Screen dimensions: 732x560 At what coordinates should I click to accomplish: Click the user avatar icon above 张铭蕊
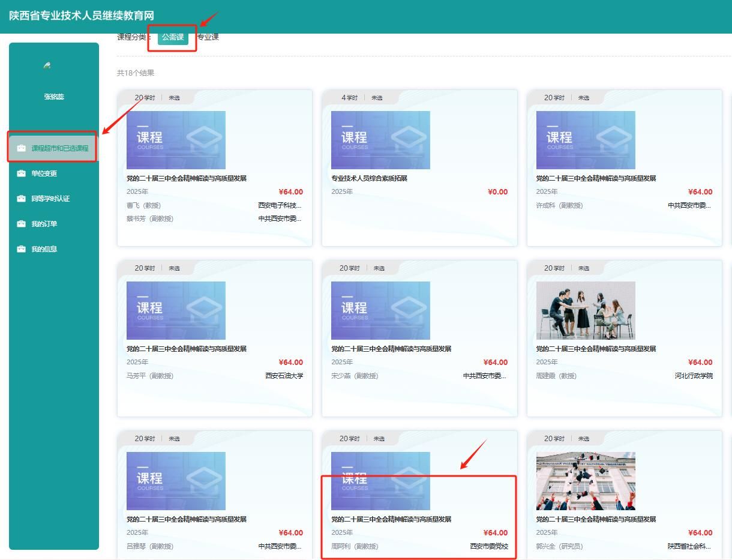click(47, 65)
